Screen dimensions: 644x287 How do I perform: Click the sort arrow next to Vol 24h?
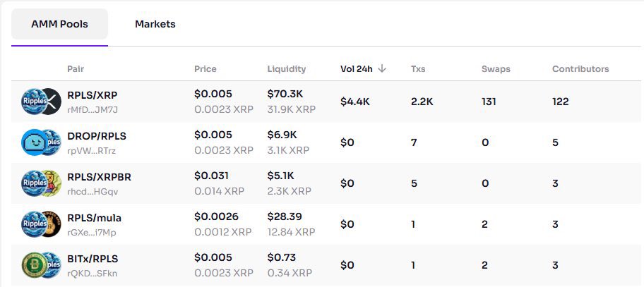(x=382, y=69)
